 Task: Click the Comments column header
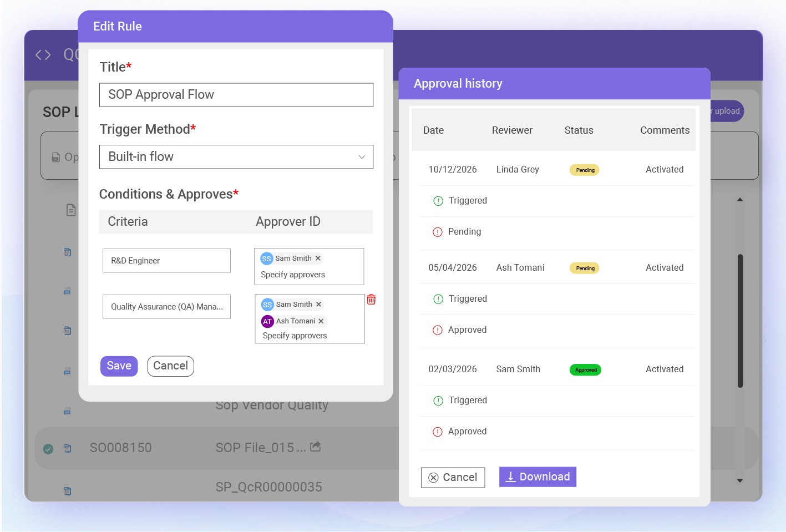click(x=665, y=130)
